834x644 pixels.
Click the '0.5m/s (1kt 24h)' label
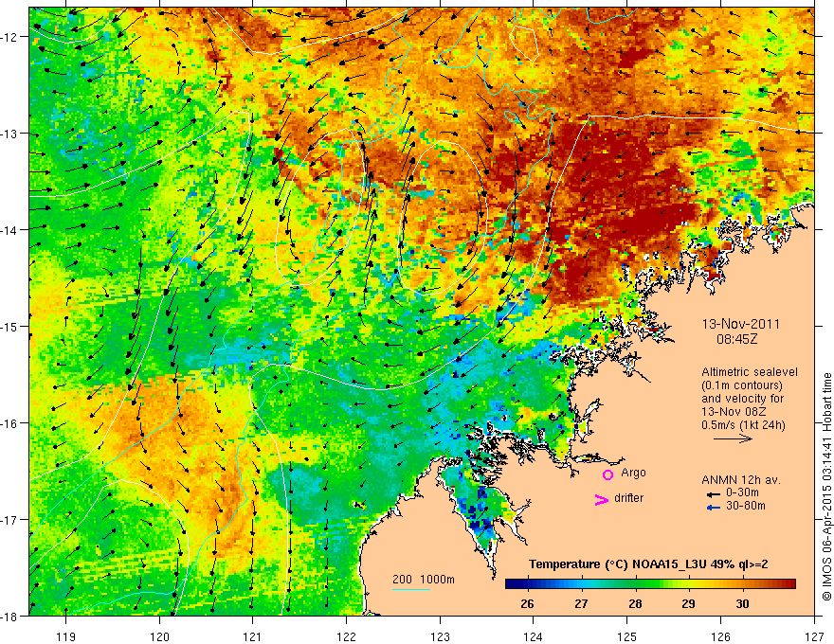pos(744,425)
